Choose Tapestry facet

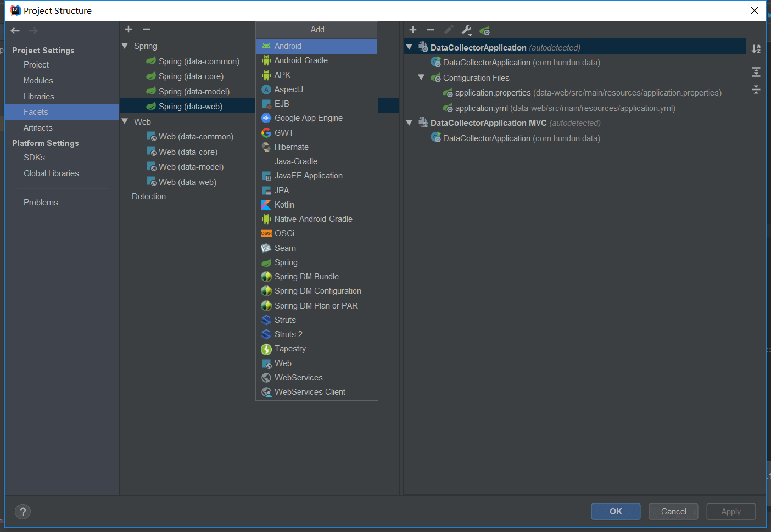pyautogui.click(x=316, y=349)
